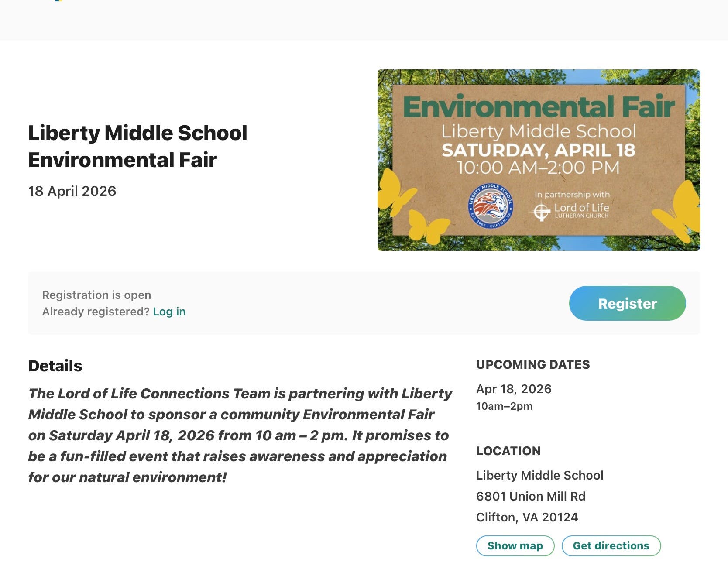The width and height of the screenshot is (728, 576).
Task: Click the UPCOMING DATES heading
Action: point(532,364)
